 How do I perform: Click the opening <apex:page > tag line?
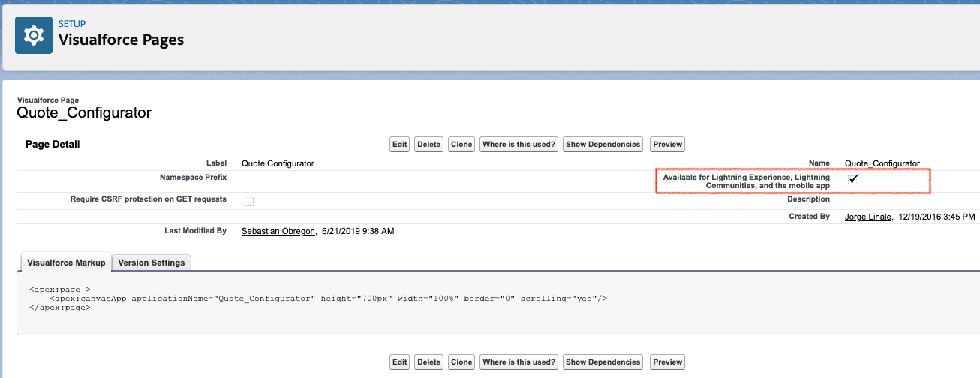pos(60,288)
